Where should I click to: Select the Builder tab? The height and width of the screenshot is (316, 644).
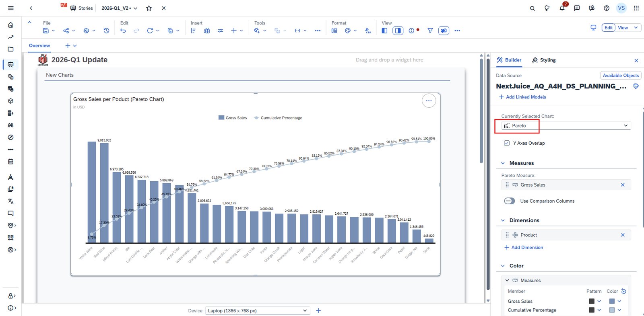click(509, 60)
